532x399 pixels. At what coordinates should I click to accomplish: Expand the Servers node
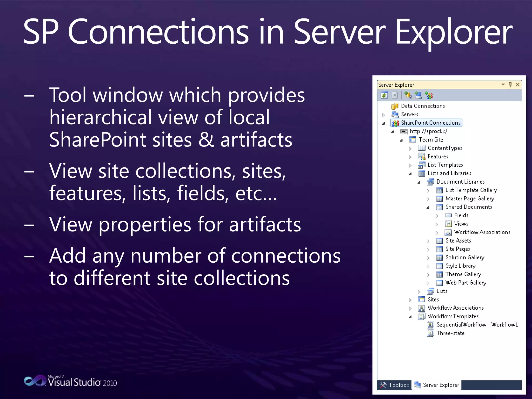click(x=384, y=115)
